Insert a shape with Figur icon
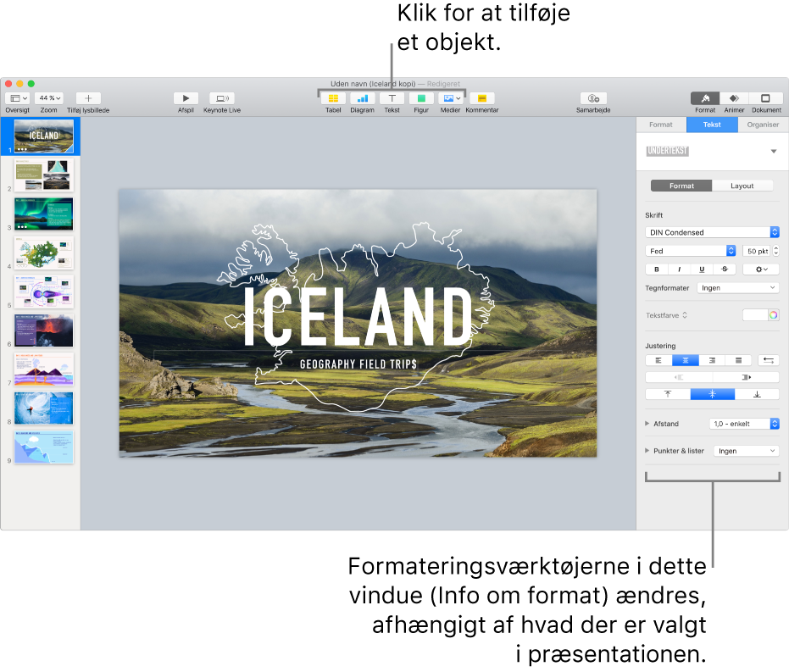Image resolution: width=789 pixels, height=672 pixels. [x=421, y=98]
